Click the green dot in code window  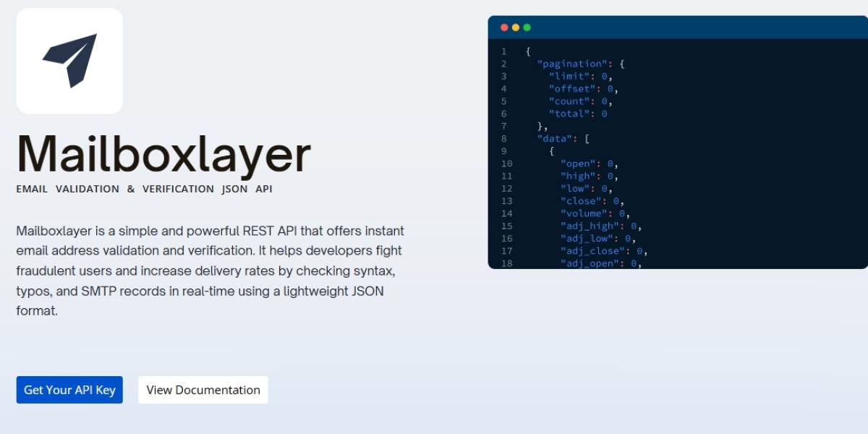pos(527,27)
